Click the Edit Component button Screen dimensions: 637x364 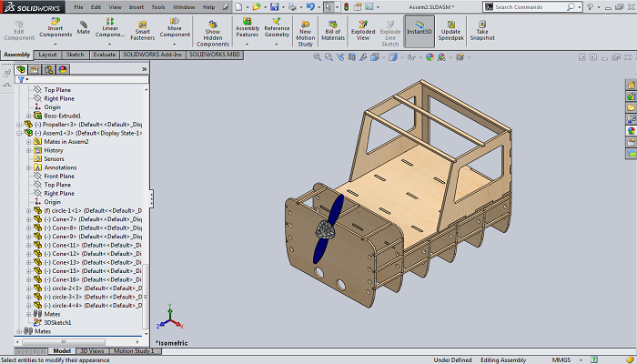click(x=19, y=30)
